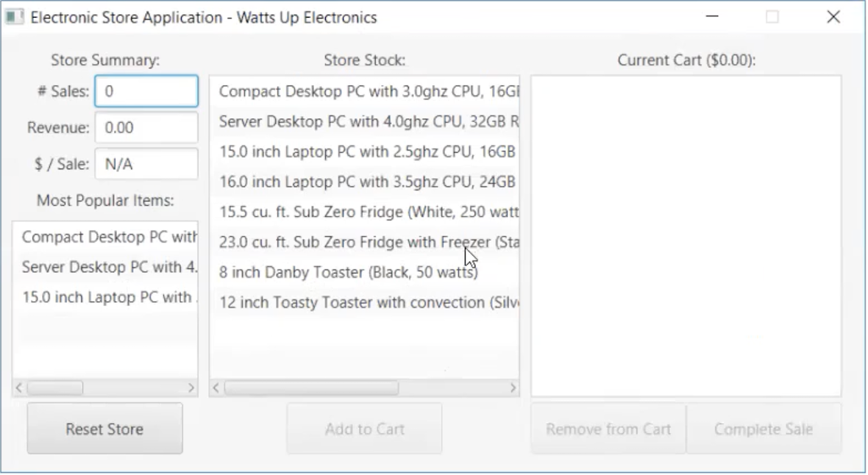The image size is (868, 475).
Task: Click into the $ / Sale field
Action: click(146, 165)
